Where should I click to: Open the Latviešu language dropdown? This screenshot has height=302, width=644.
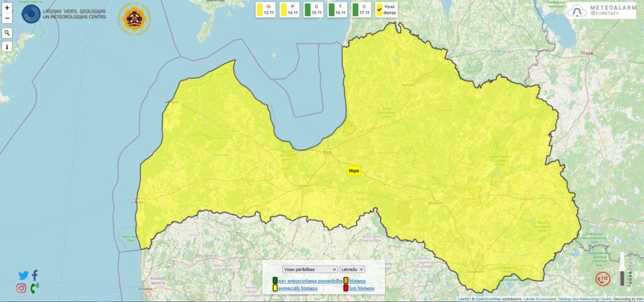pyautogui.click(x=353, y=269)
